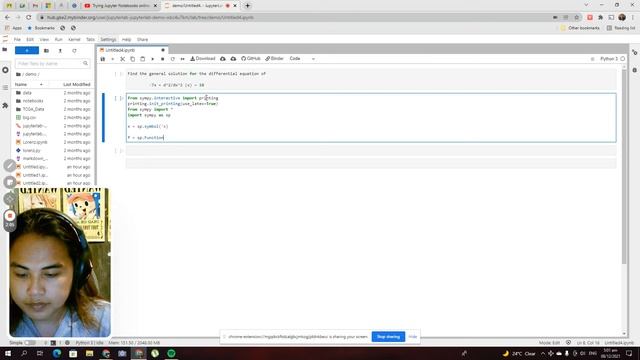The image size is (640, 360).
Task: Open File Explorer from the taskbar
Action: point(89,353)
